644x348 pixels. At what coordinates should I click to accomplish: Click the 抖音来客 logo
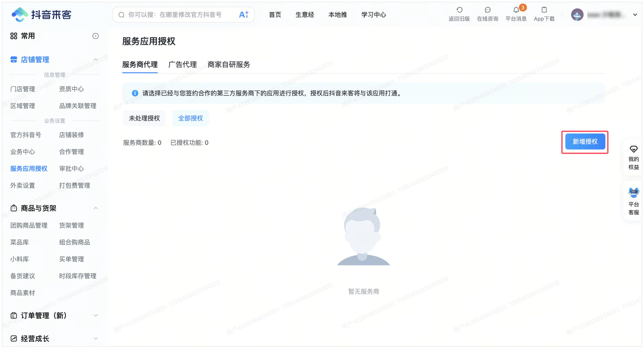coord(41,15)
